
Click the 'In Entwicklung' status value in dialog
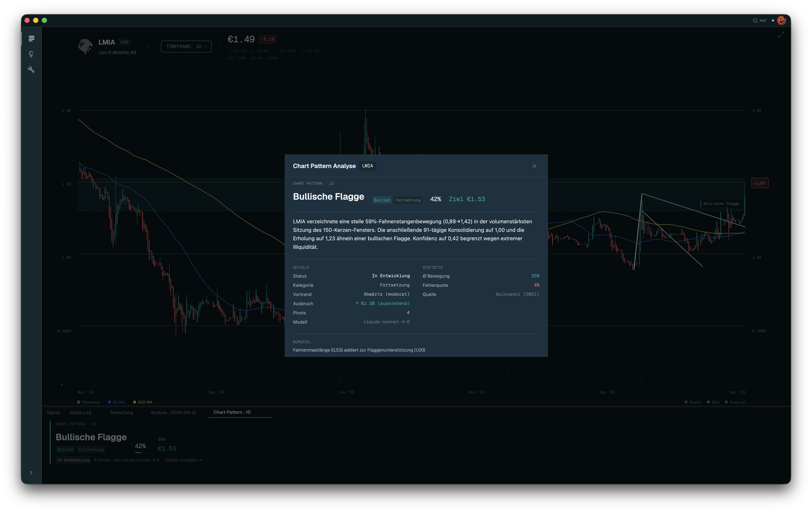click(391, 276)
